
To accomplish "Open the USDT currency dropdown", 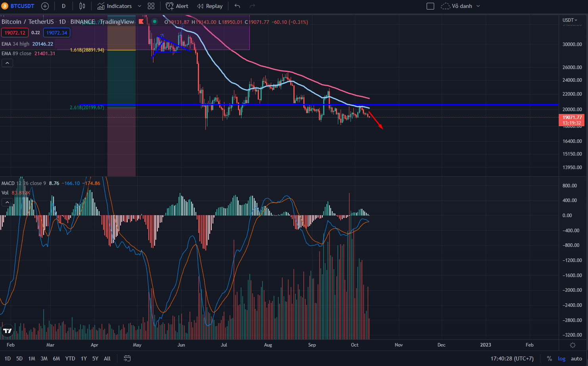I will [570, 20].
